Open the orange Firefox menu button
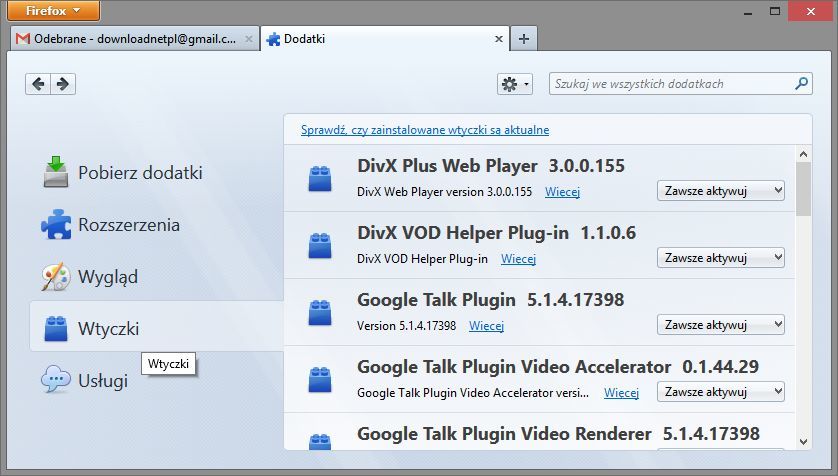838x476 pixels. (53, 11)
